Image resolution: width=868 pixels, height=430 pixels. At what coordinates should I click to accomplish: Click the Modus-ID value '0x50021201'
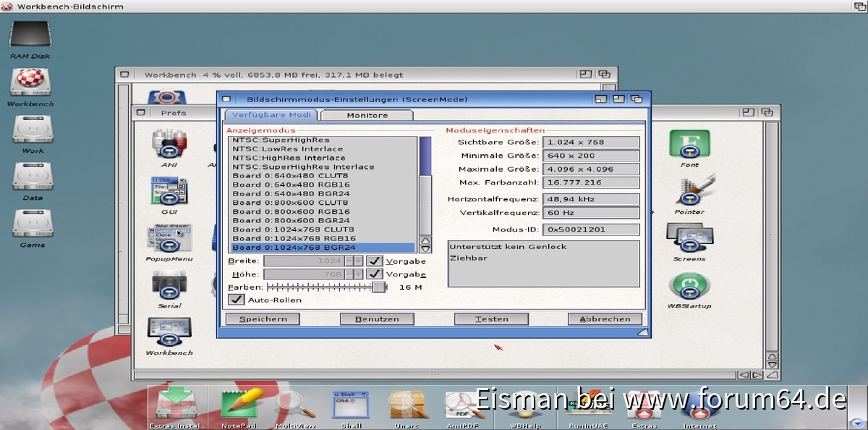591,229
